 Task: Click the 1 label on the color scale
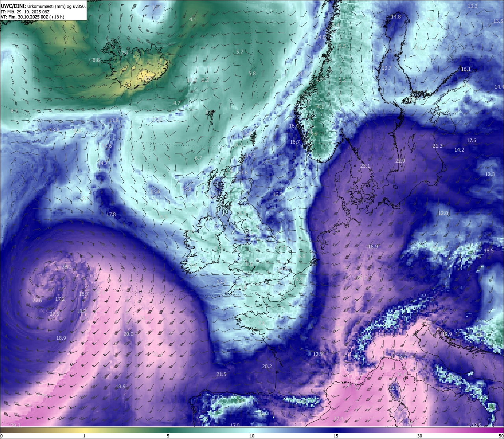point(84,436)
